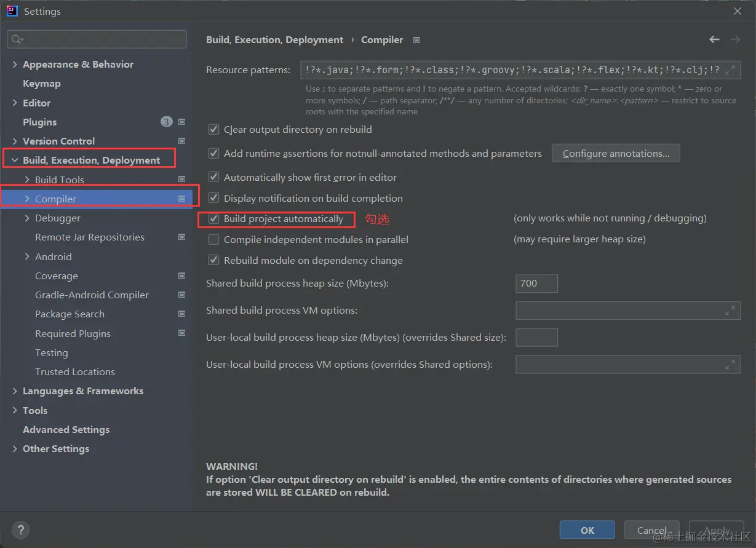Click Build, Execution, Deployment breadcrumb
Viewport: 756px width, 548px height.
(x=275, y=39)
